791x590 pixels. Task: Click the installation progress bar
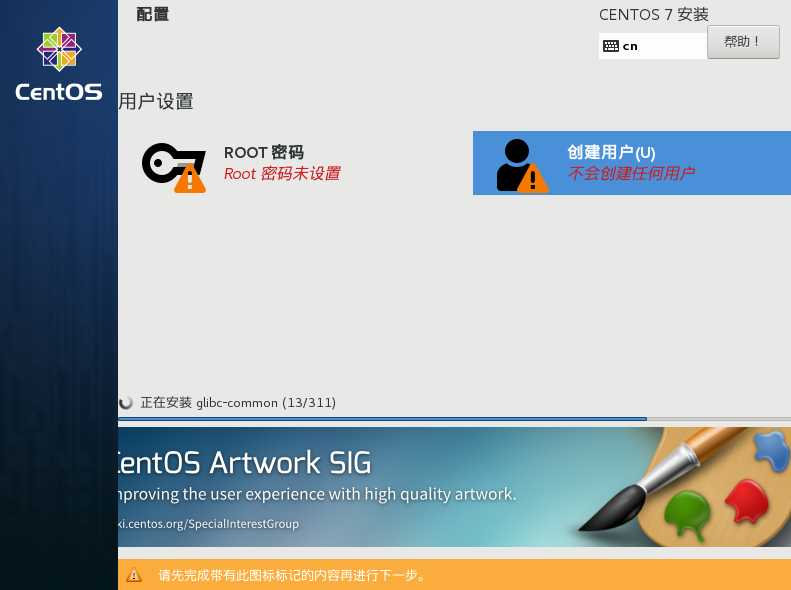pyautogui.click(x=455, y=419)
